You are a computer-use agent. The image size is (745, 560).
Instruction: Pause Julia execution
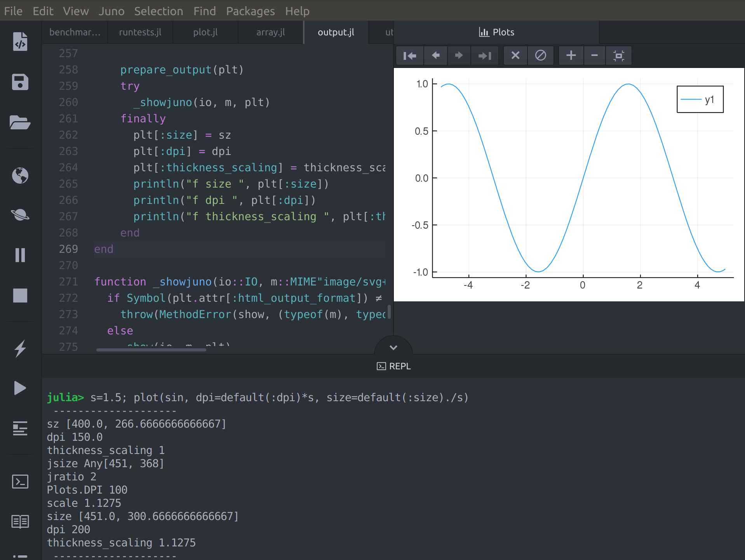[x=20, y=255]
